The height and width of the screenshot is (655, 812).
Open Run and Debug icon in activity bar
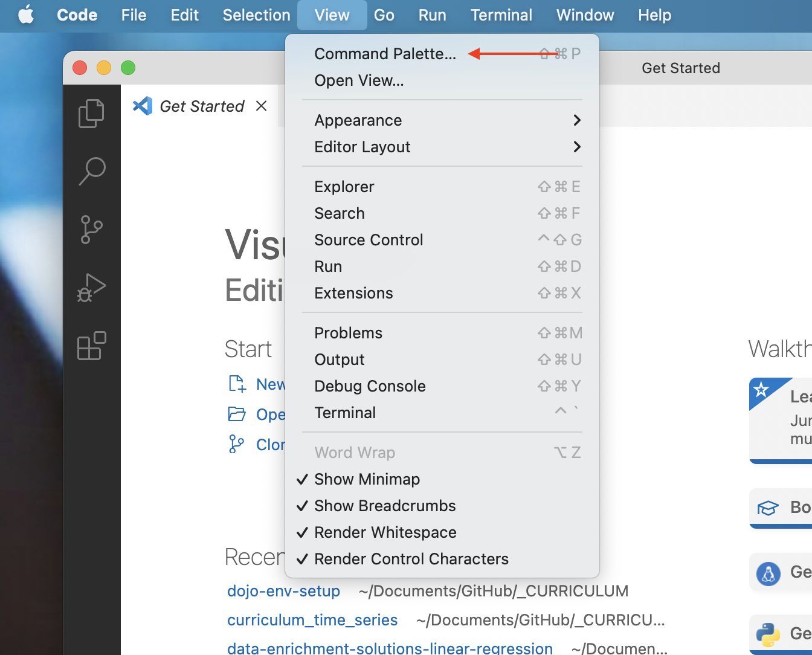pos(92,288)
